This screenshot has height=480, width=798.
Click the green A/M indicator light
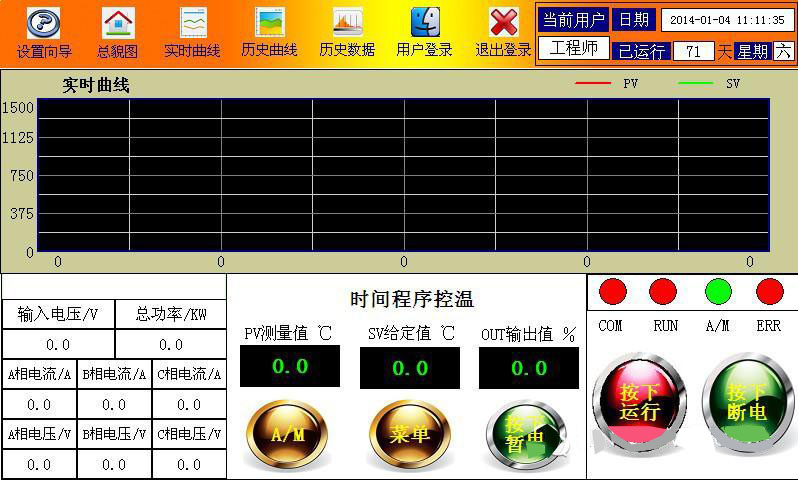click(x=718, y=292)
